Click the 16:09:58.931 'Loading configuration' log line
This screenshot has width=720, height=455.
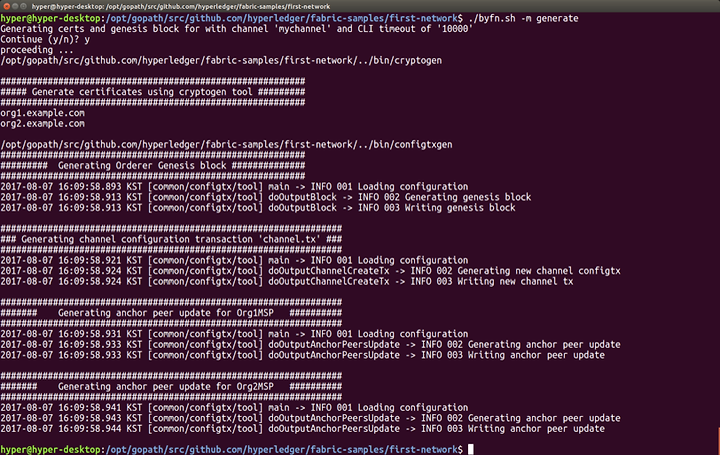pos(234,334)
